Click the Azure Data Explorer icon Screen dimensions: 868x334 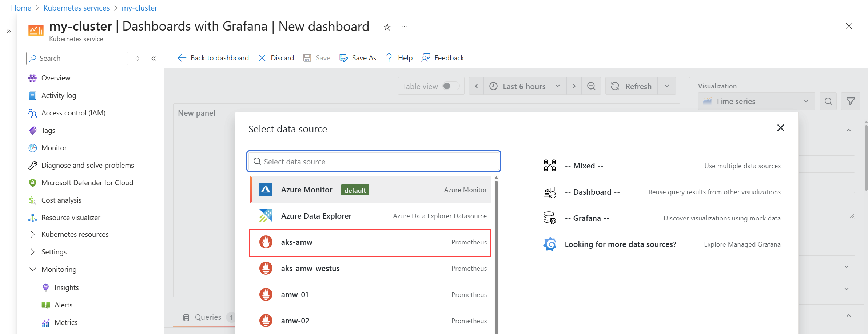click(x=266, y=216)
